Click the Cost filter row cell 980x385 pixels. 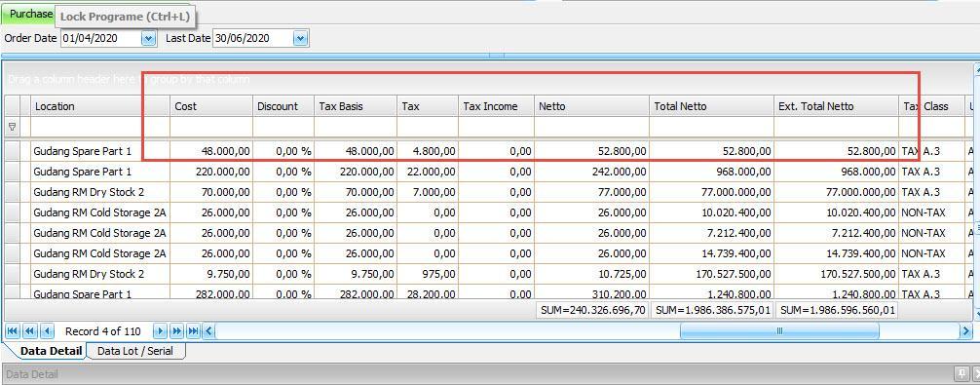point(211,128)
